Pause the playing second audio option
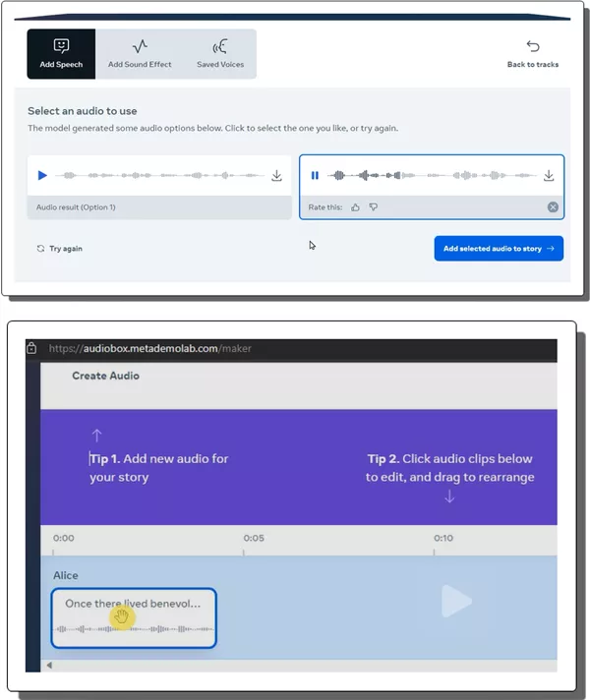 tap(315, 175)
